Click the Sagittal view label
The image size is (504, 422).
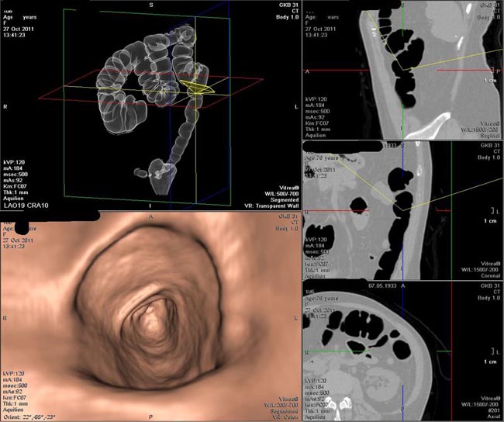click(490, 136)
